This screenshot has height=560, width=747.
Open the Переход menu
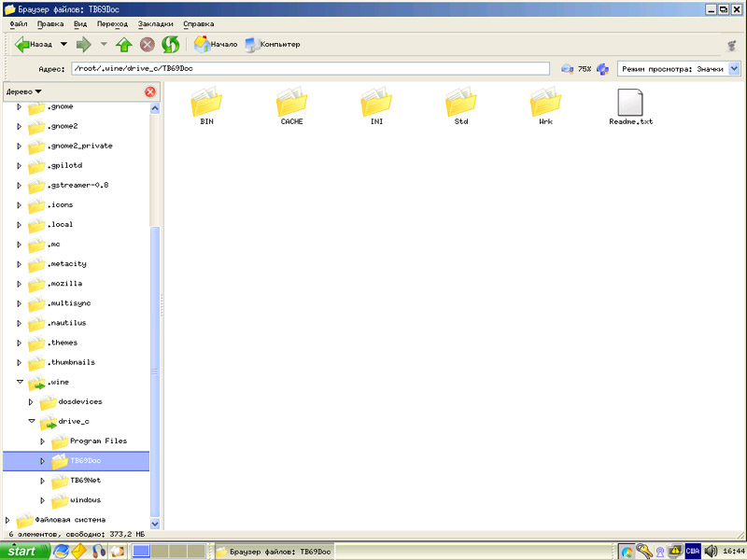(112, 24)
